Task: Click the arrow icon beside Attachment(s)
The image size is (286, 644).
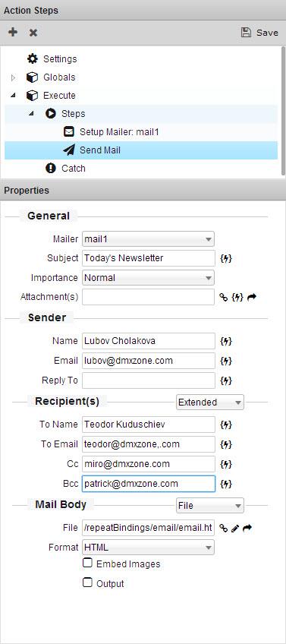Action: click(252, 297)
